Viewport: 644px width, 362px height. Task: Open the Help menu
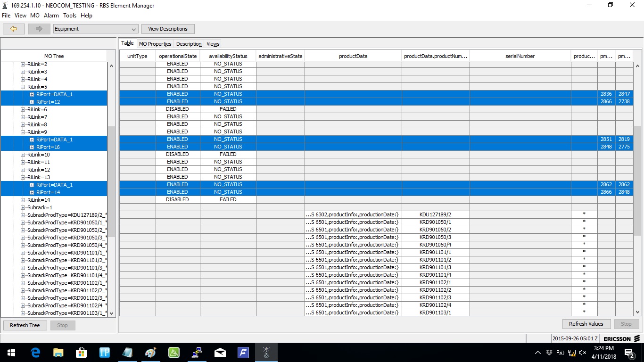click(86, 16)
